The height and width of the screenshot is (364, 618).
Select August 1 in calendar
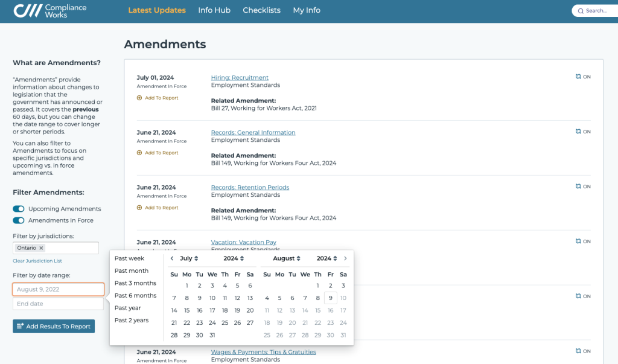(317, 286)
